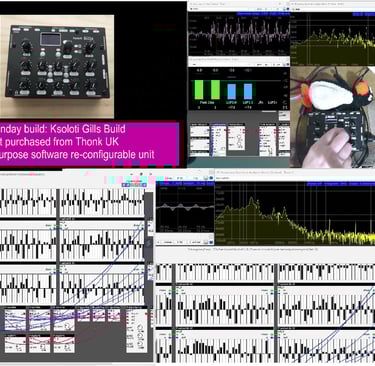Click the second green level meter bar

(x=215, y=89)
